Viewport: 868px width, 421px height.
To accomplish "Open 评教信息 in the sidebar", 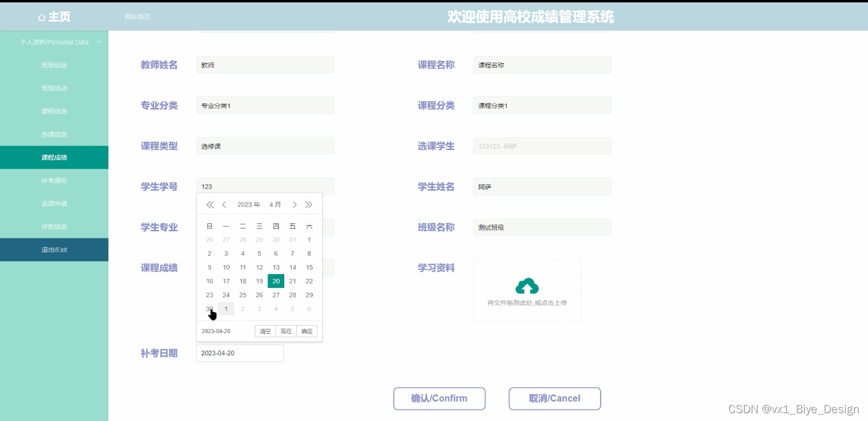I will tap(54, 226).
